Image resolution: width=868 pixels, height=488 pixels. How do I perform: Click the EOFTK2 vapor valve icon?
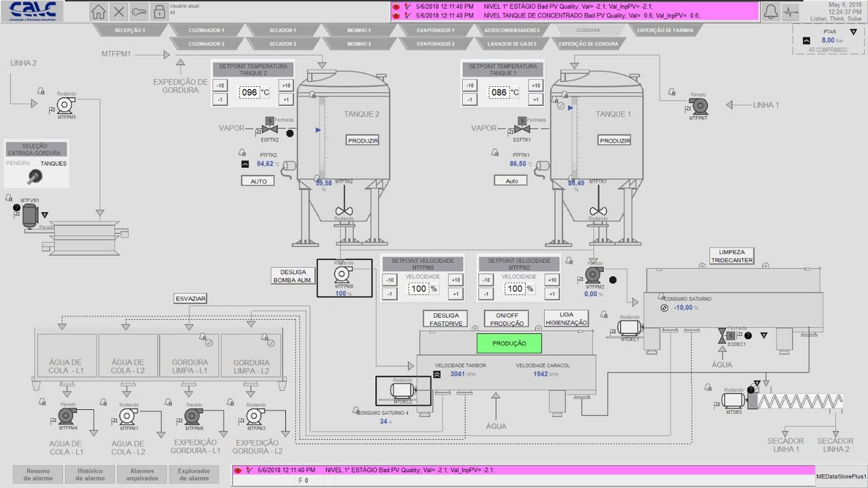pyautogui.click(x=269, y=130)
